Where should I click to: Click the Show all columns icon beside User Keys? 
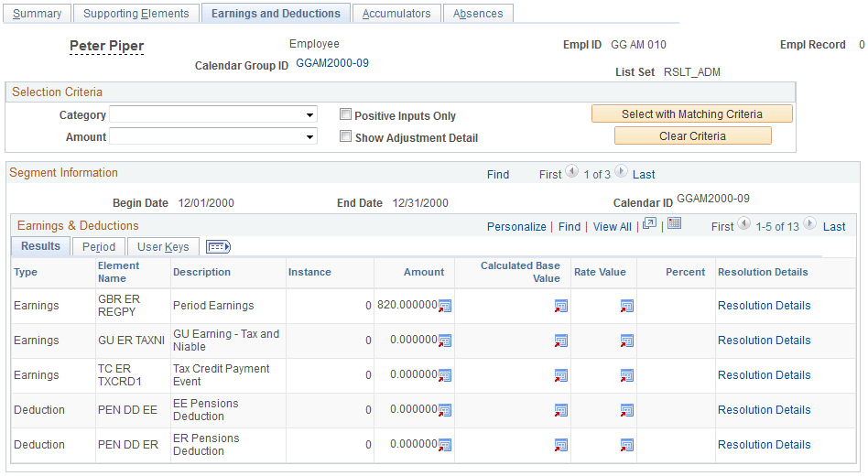[218, 247]
